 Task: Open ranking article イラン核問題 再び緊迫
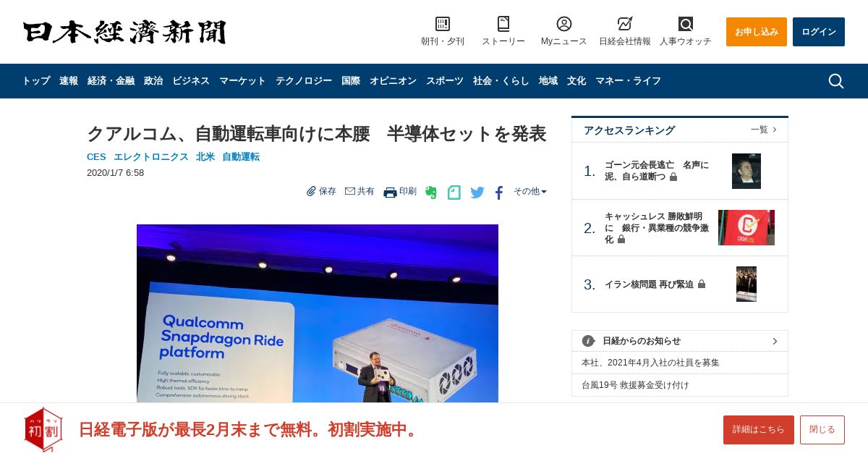pyautogui.click(x=649, y=284)
